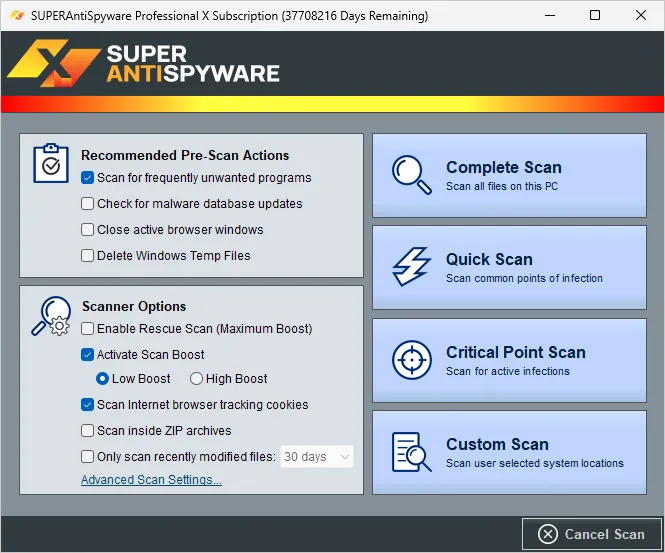Turn on Enable Rescue Scan (Maximum Boost)
Image resolution: width=665 pixels, height=553 pixels.
[87, 329]
